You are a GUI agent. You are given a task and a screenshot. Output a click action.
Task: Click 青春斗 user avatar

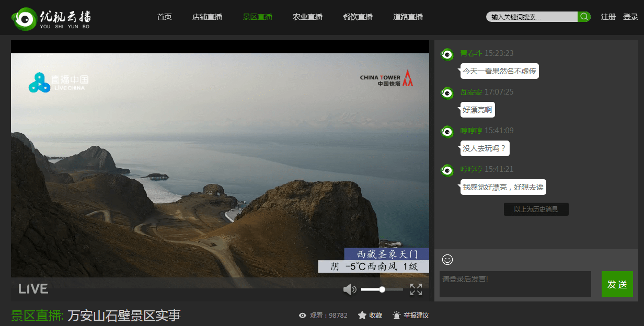pyautogui.click(x=447, y=54)
